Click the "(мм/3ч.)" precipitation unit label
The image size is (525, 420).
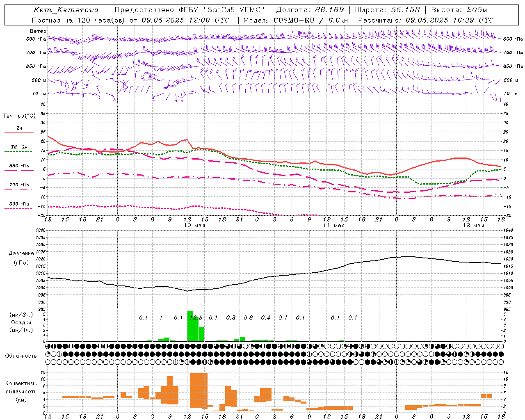[x=21, y=315]
